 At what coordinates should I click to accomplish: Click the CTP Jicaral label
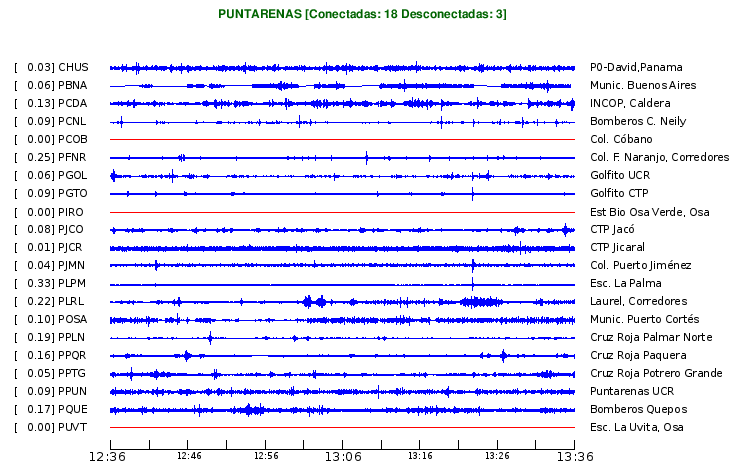pyautogui.click(x=617, y=247)
